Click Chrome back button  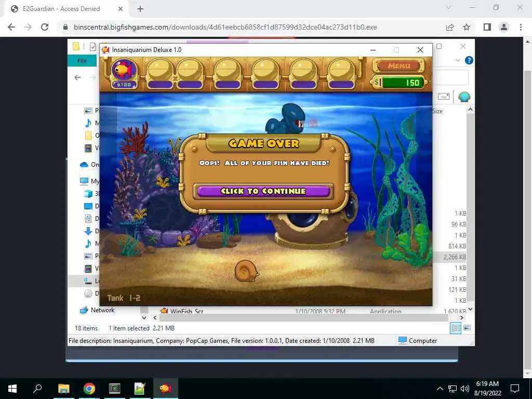coord(11,27)
